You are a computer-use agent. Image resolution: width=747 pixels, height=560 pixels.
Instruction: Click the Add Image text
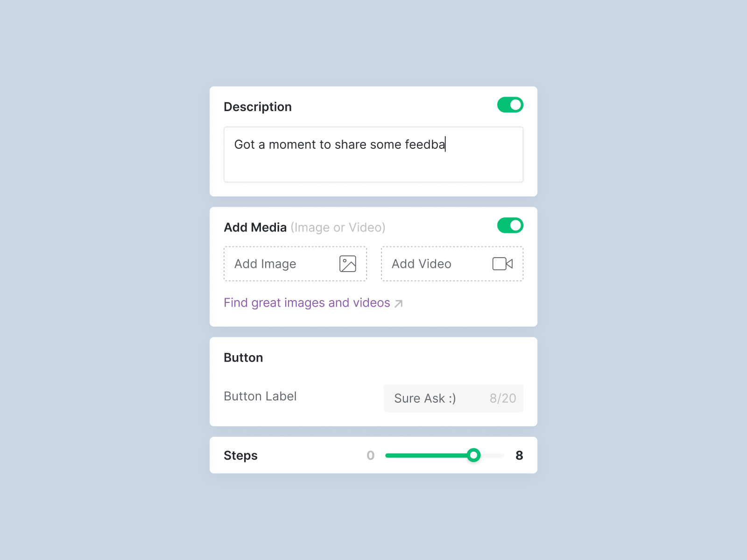(265, 264)
